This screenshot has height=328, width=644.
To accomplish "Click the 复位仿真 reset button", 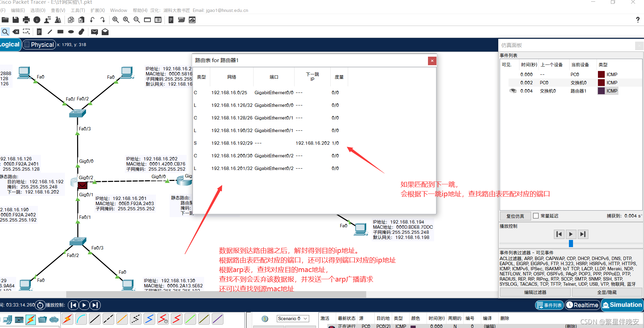I will pyautogui.click(x=515, y=216).
